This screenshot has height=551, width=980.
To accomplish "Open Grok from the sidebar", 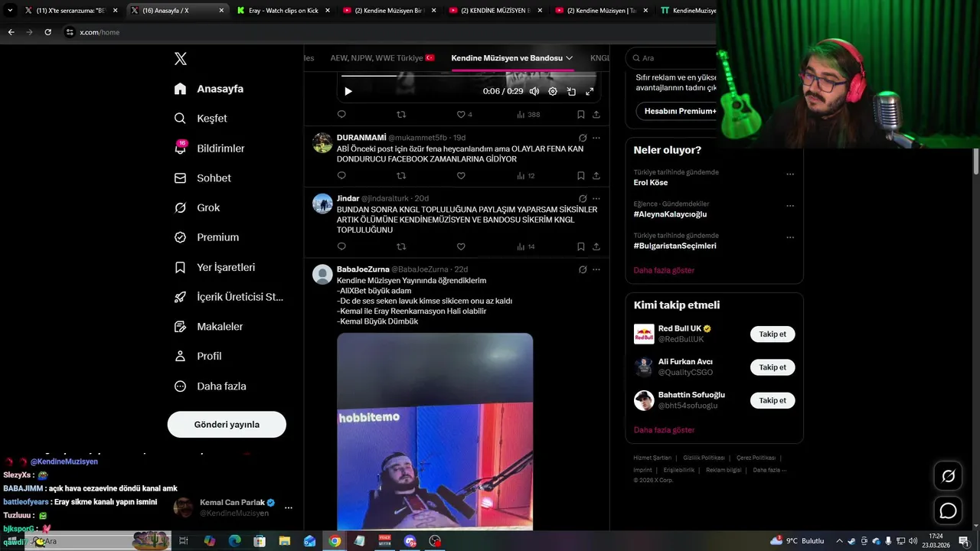I will 197,207.
